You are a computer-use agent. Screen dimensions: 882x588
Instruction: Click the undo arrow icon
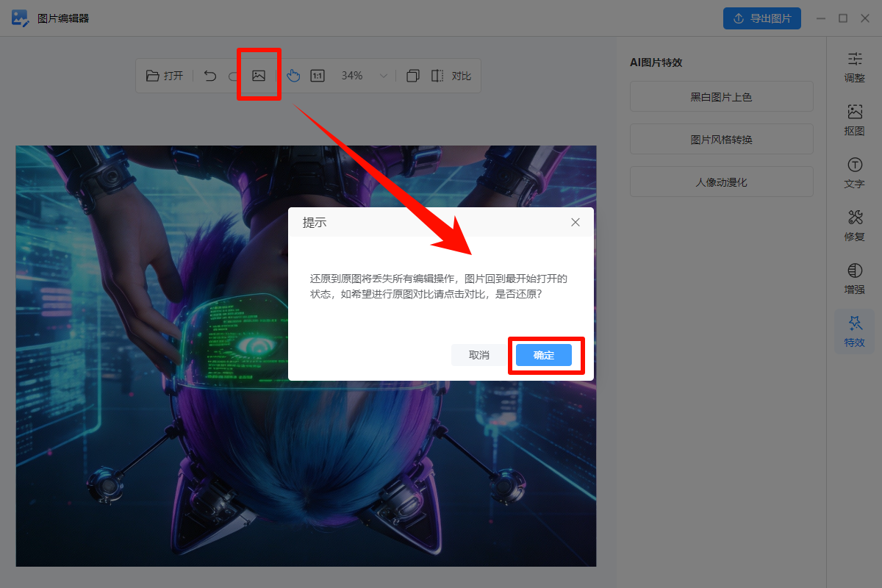coord(210,75)
